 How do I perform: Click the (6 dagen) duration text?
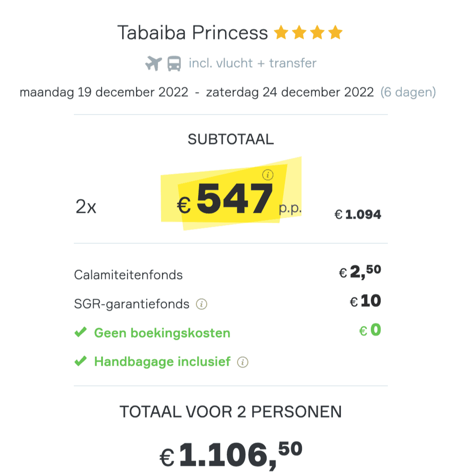pos(408,92)
